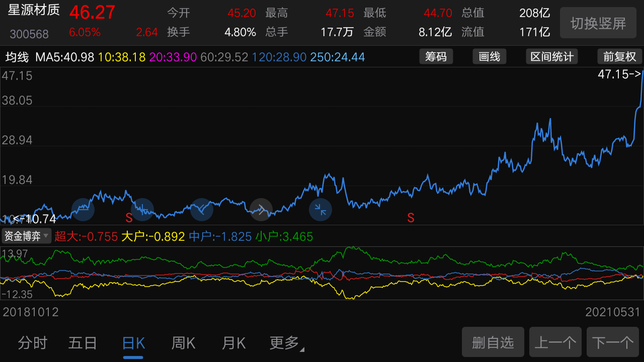Tap the 金额 value 8.12亿
Screen dimensions: 644x362
(x=435, y=32)
